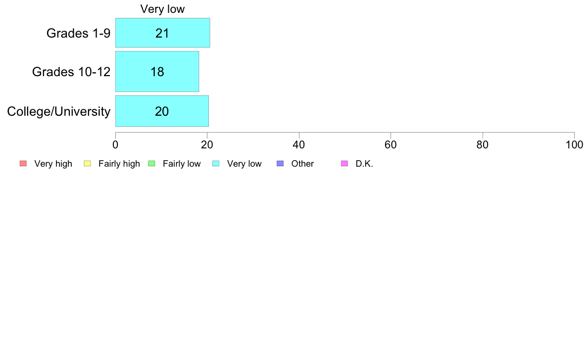The image size is (588, 364).
Task: Select the Grades 1-9 bar showing 21
Action: coord(163,33)
